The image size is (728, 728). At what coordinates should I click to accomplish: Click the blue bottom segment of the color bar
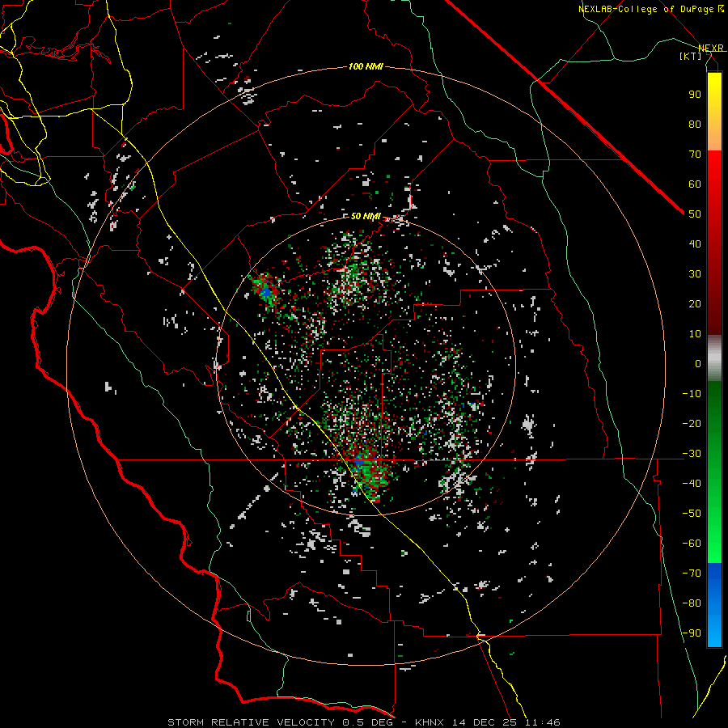click(x=714, y=605)
